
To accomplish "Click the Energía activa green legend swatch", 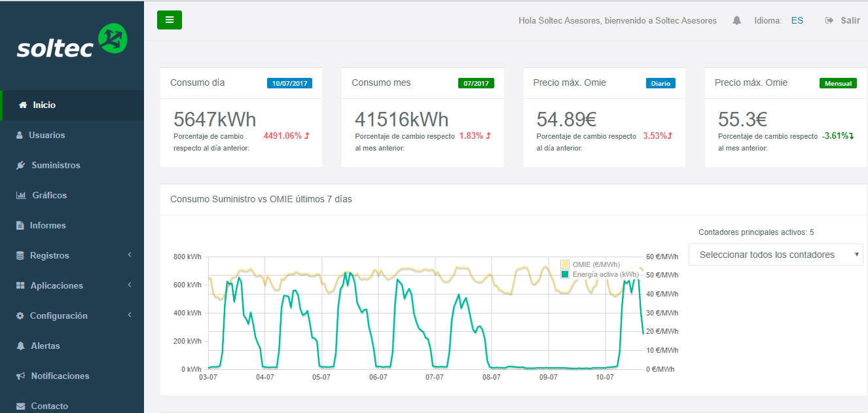I will tap(565, 274).
